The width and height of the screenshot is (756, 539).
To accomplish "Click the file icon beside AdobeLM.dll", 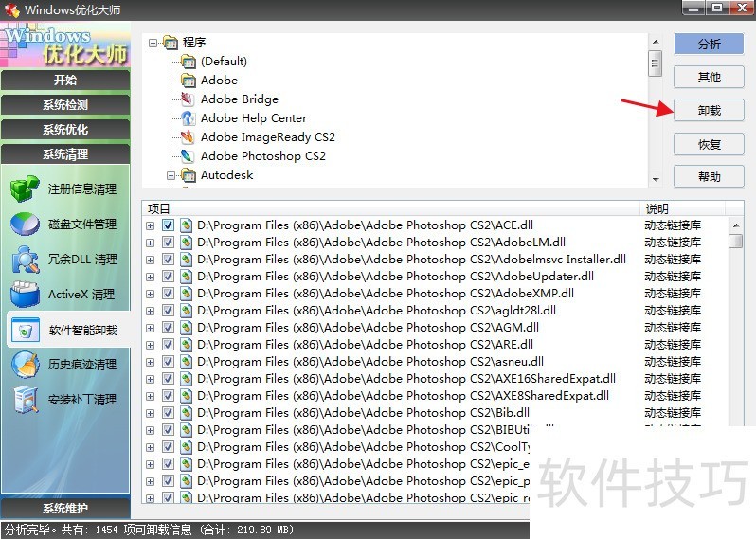I will [x=186, y=242].
